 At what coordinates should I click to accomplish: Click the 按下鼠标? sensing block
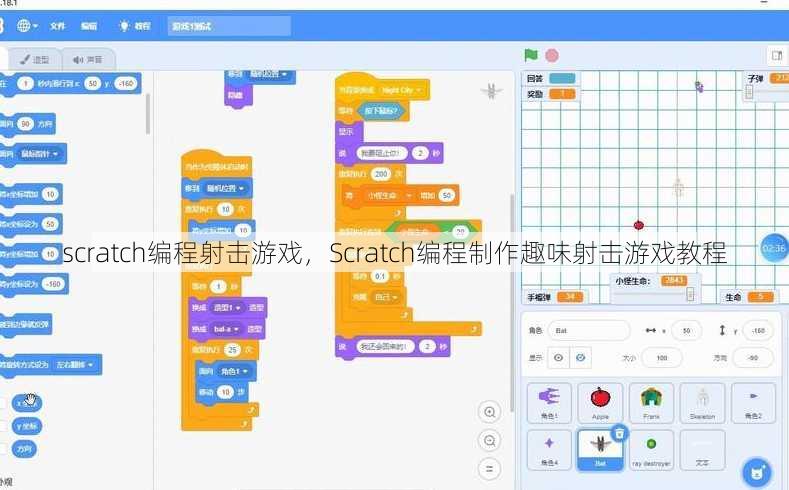tap(380, 110)
